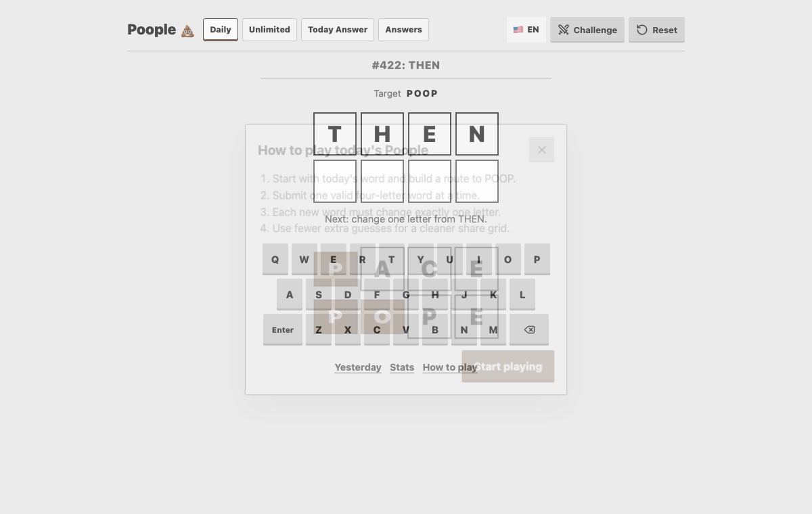Click the first empty guess tile
Screen dimensions: 812x514
pyautogui.click(x=335, y=181)
